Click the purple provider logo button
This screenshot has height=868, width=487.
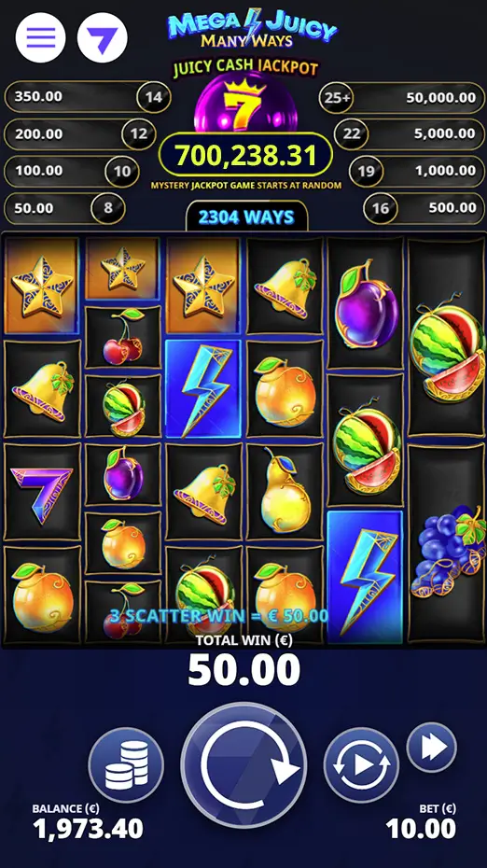[103, 37]
